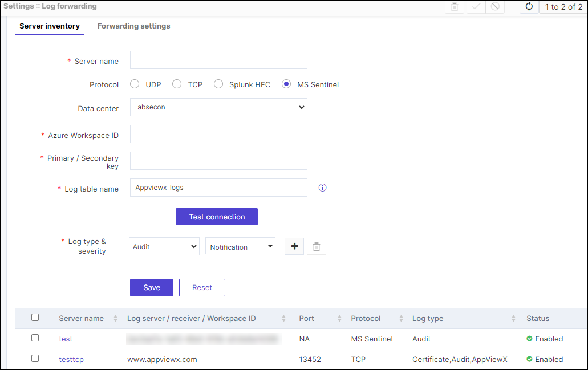The width and height of the screenshot is (588, 370).
Task: Focus the Primary / Secondary key field
Action: (x=218, y=161)
